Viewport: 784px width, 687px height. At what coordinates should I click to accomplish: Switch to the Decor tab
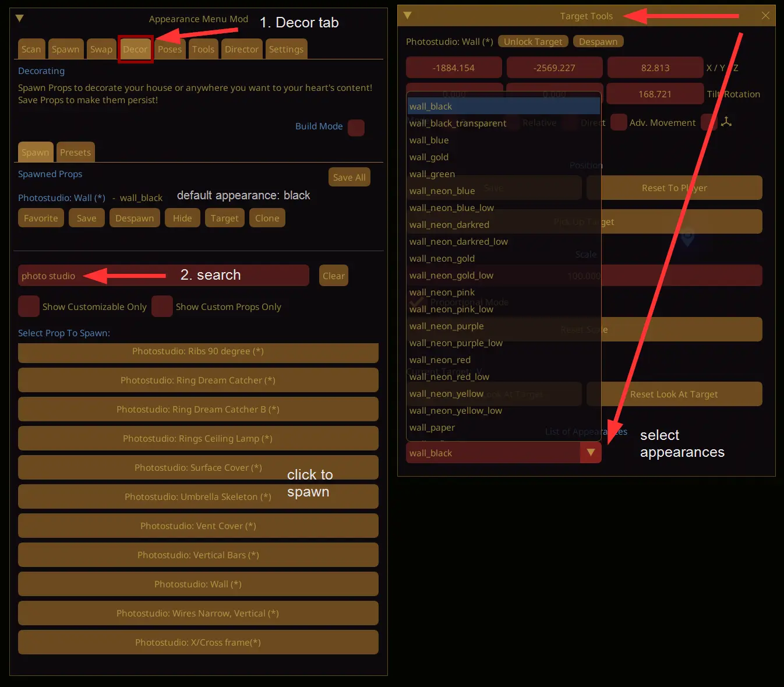coord(135,49)
